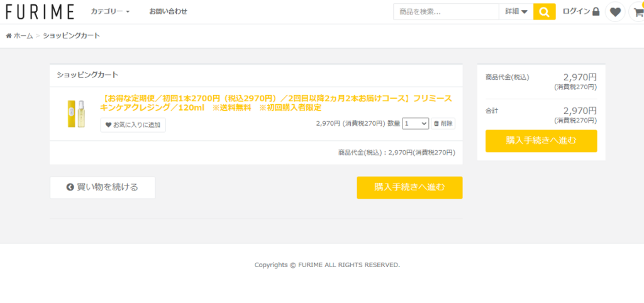The image size is (644, 303).
Task: Click the ショッピングカート panel heading
Action: coord(87,75)
